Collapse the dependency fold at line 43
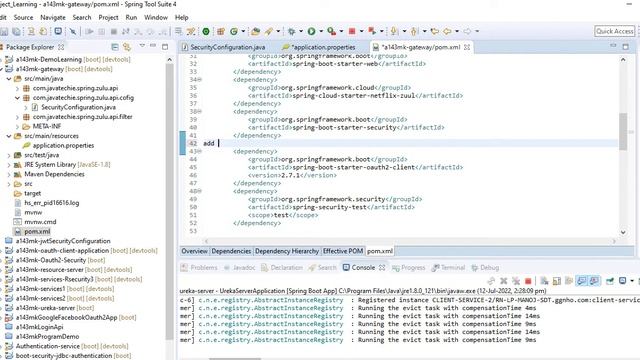Screen dimensions: 640x360 [200, 151]
